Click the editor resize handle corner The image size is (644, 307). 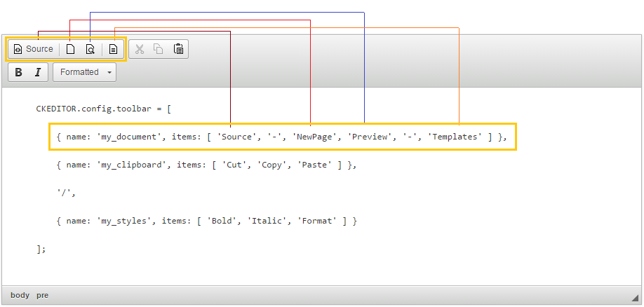[635, 298]
